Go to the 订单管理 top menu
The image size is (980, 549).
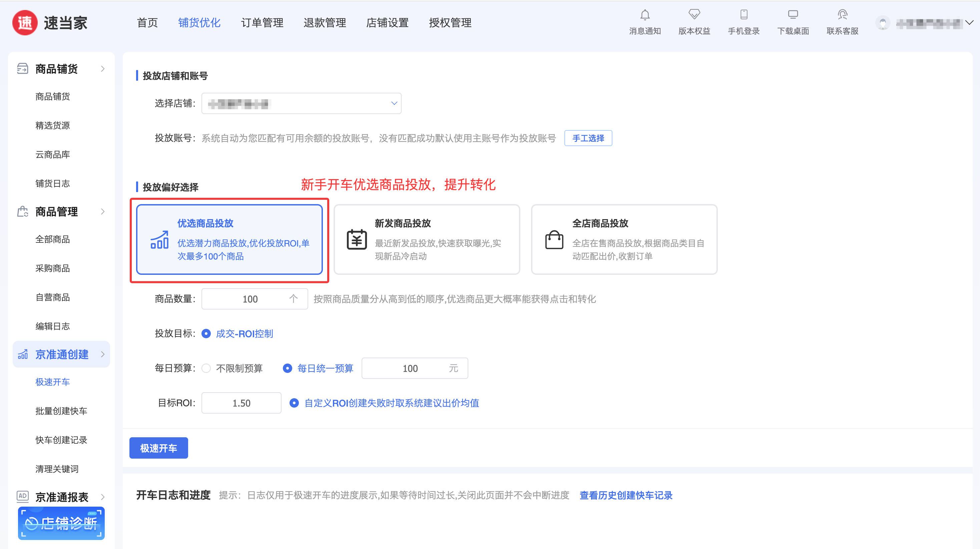coord(262,23)
